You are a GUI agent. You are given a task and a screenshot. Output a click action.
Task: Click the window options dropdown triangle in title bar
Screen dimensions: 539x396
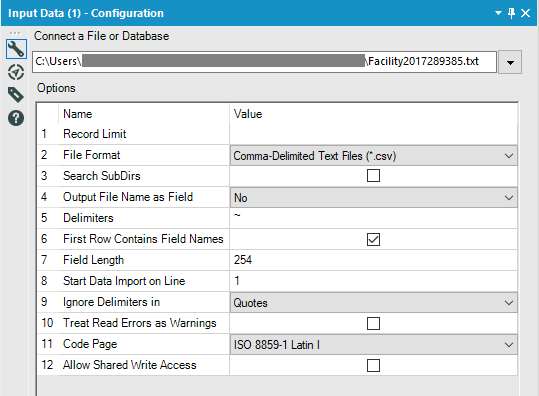click(498, 13)
